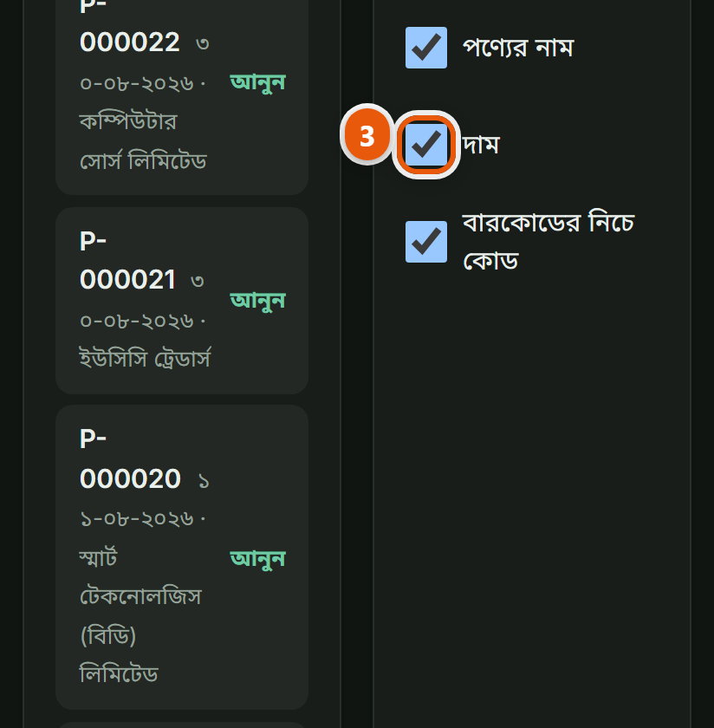714x728 pixels.
Task: Uncheck the পণ্যের নাম checkbox
Action: (x=426, y=48)
